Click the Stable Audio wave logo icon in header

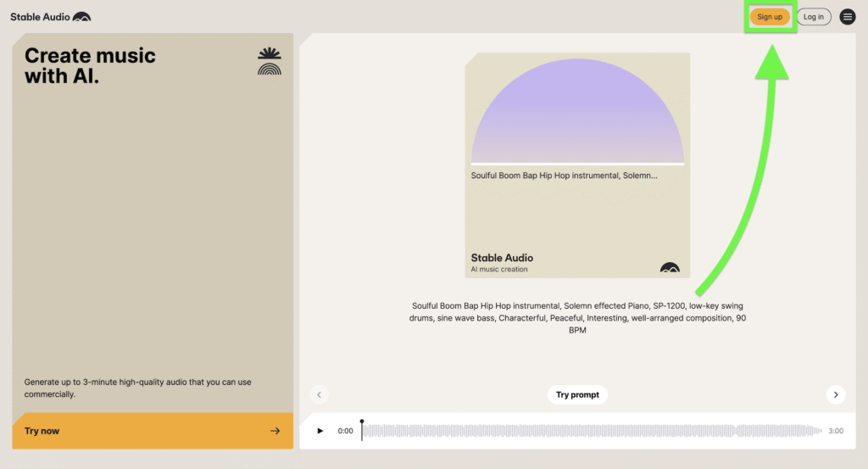pyautogui.click(x=81, y=17)
